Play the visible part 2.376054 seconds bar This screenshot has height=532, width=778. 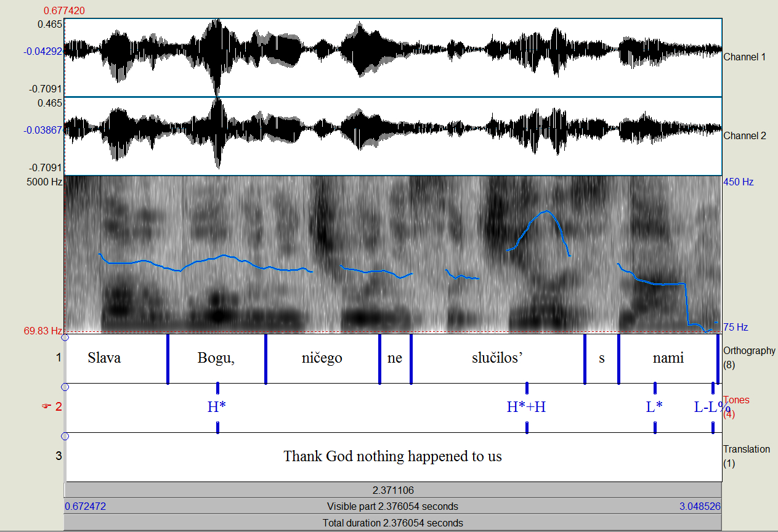(x=392, y=507)
